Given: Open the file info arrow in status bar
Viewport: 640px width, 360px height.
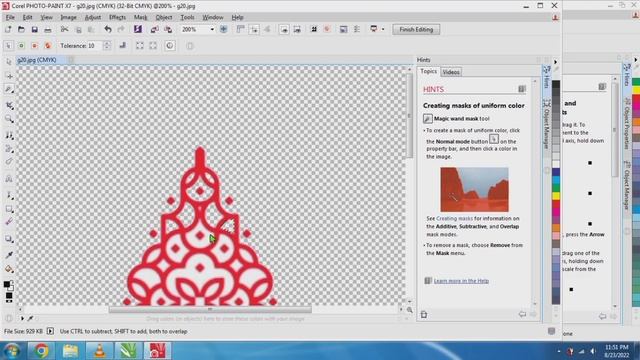Looking at the screenshot, I should point(50,331).
